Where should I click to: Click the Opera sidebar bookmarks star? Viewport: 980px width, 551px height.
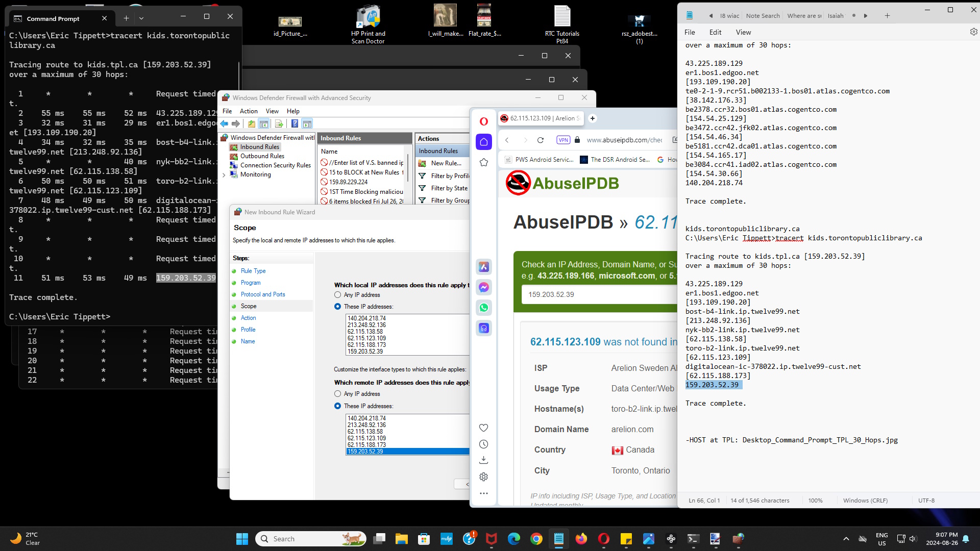pyautogui.click(x=484, y=162)
